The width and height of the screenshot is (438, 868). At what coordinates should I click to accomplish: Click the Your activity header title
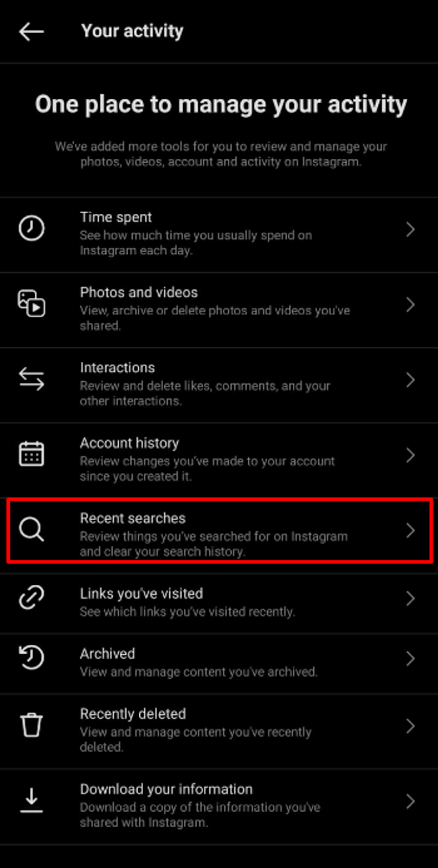[132, 31]
